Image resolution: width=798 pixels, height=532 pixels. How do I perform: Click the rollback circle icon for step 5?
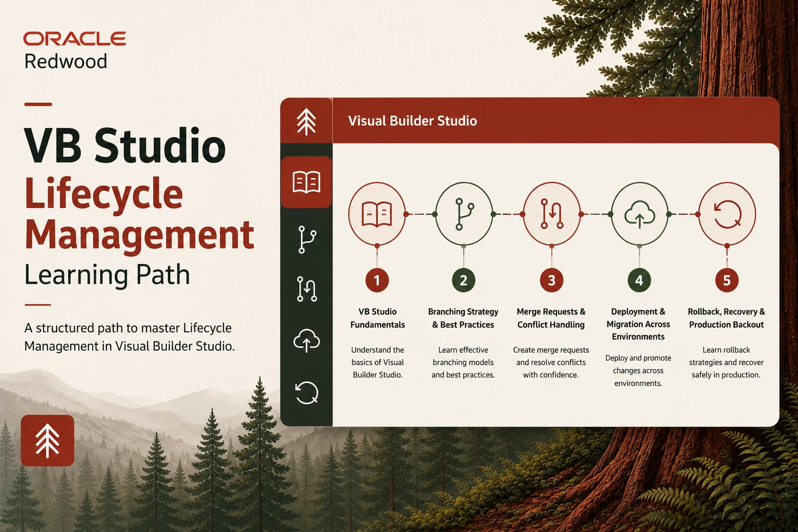[727, 214]
